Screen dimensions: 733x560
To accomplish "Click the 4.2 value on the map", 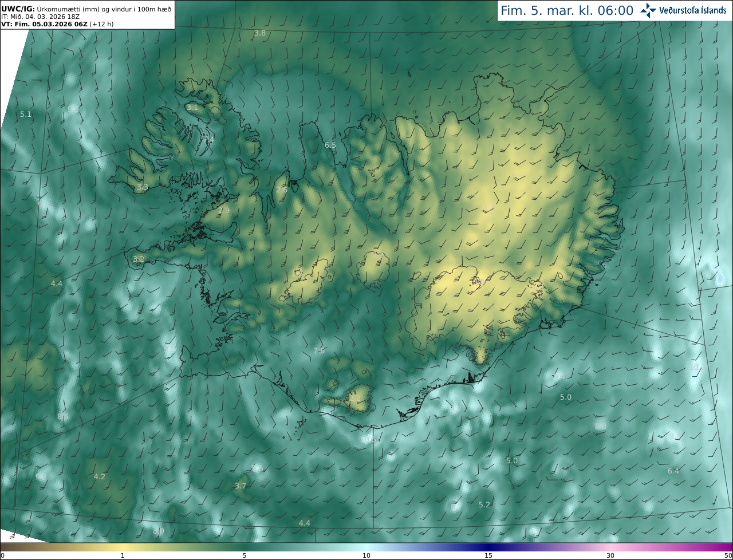I will pos(100,477).
